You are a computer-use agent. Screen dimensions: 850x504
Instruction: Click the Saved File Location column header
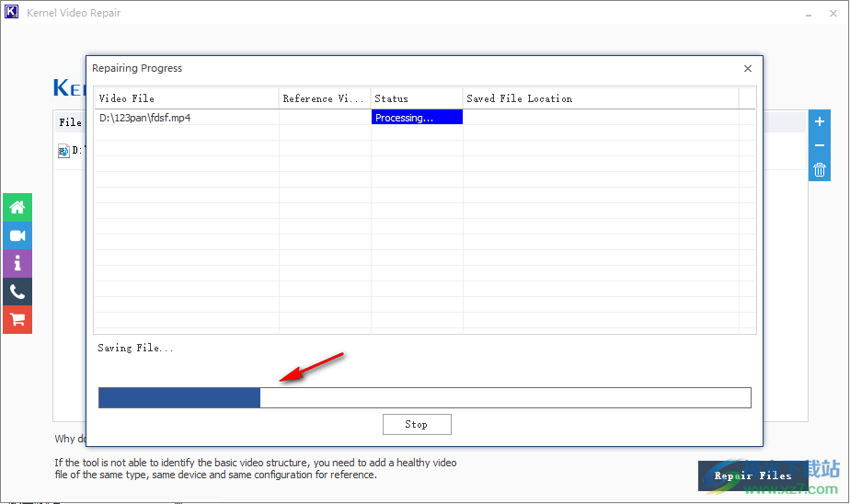coord(600,98)
